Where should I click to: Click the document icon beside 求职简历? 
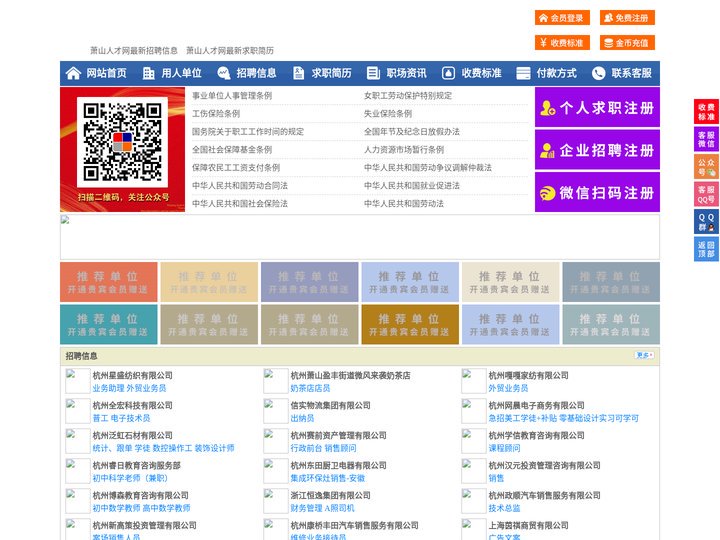pyautogui.click(x=298, y=73)
